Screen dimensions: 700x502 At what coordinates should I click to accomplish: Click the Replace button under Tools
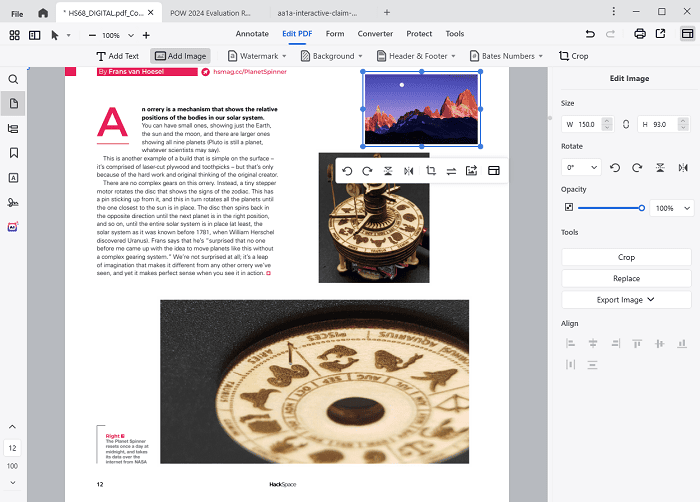626,278
